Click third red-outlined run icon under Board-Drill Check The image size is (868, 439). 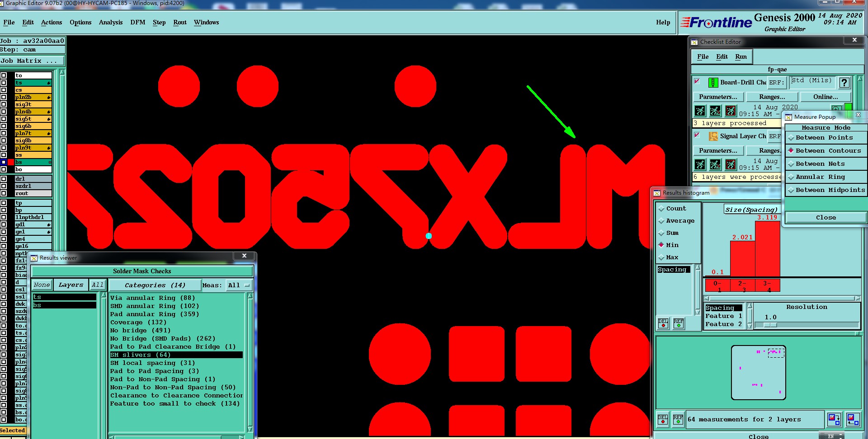pyautogui.click(x=731, y=111)
